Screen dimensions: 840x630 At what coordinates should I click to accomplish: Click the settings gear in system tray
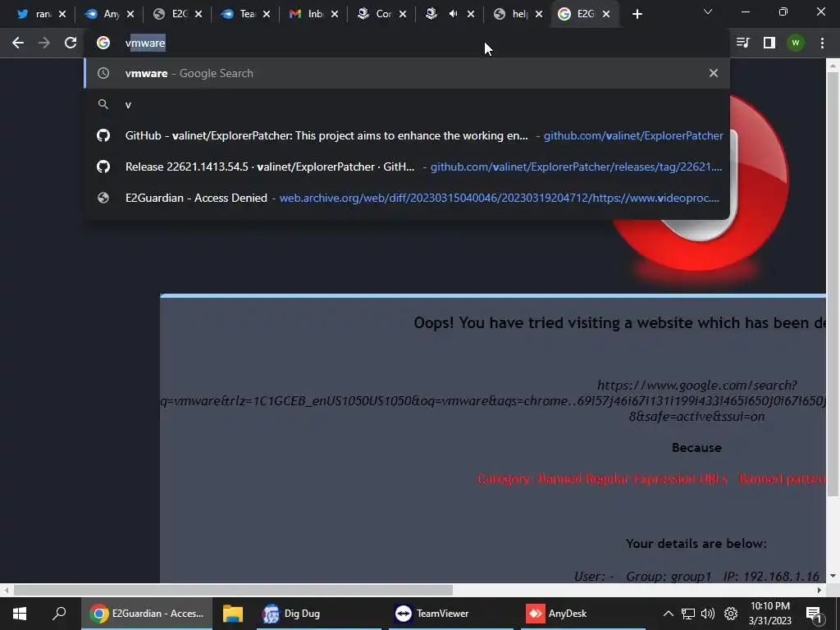[x=731, y=614]
